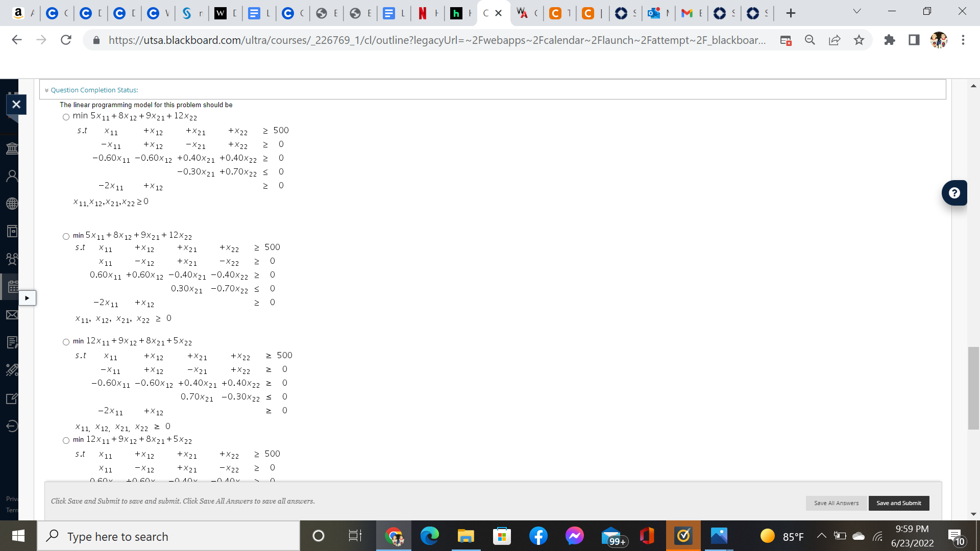Open the profile icon in Blackboard sidebar

(x=12, y=176)
